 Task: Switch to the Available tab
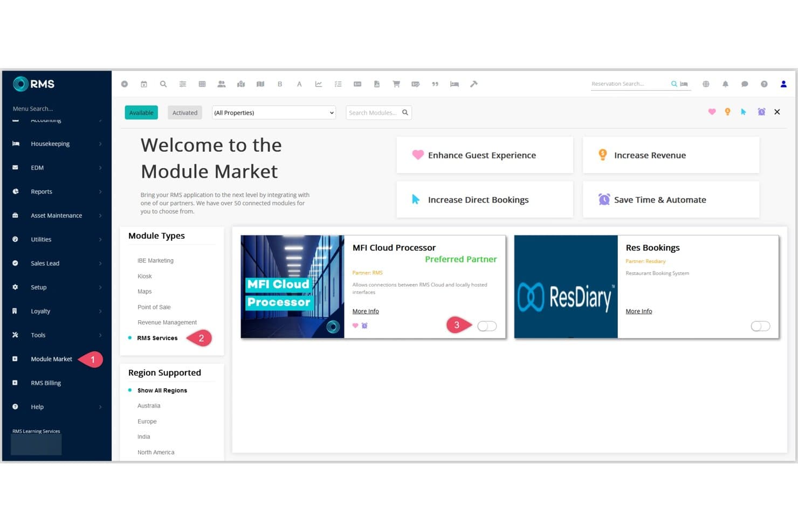[141, 113]
